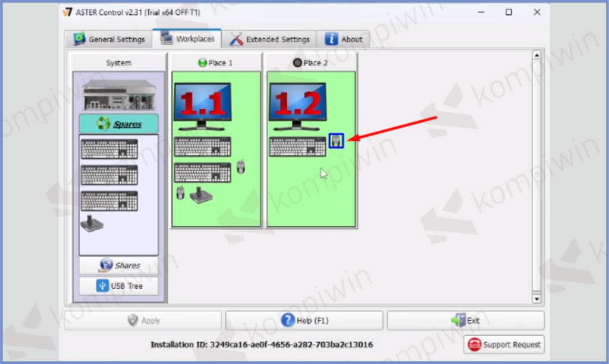This screenshot has height=364, width=609.
Task: Toggle the Place 1 green status header
Action: [x=215, y=62]
